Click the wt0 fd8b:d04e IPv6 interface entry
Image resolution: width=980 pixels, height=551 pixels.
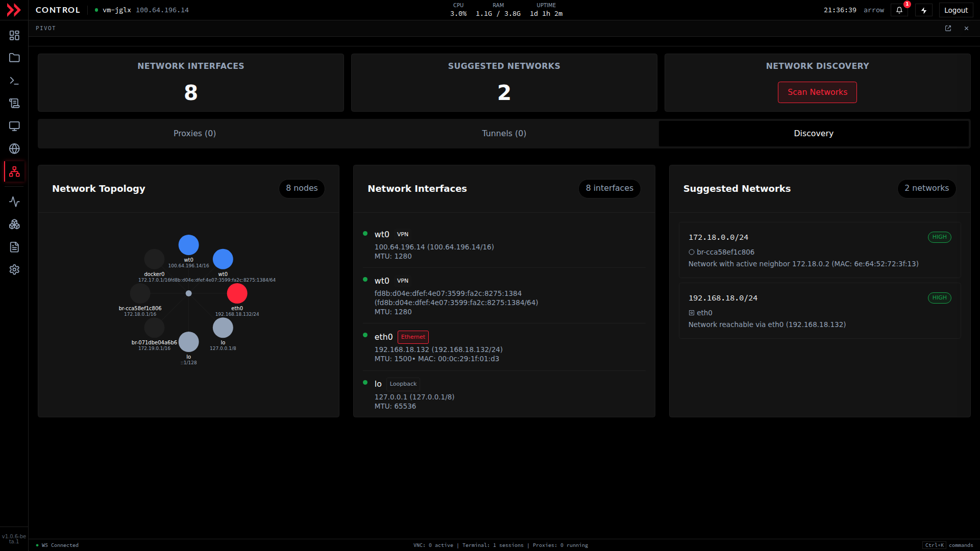504,296
